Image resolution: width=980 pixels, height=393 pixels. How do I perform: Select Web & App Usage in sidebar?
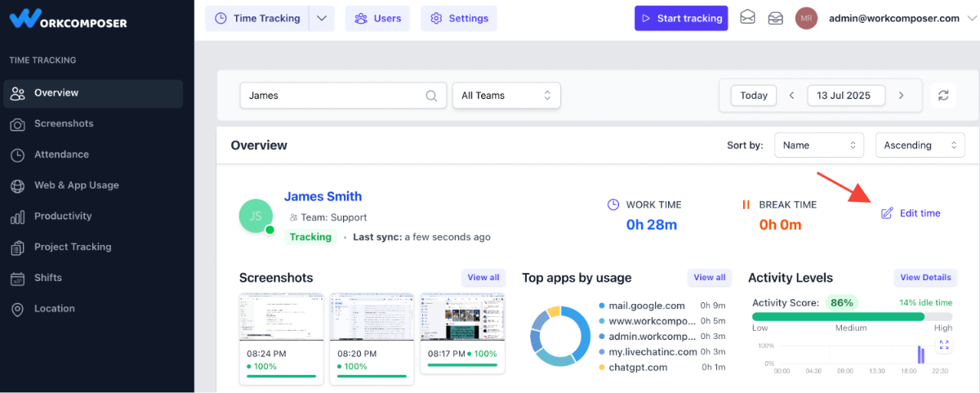76,185
